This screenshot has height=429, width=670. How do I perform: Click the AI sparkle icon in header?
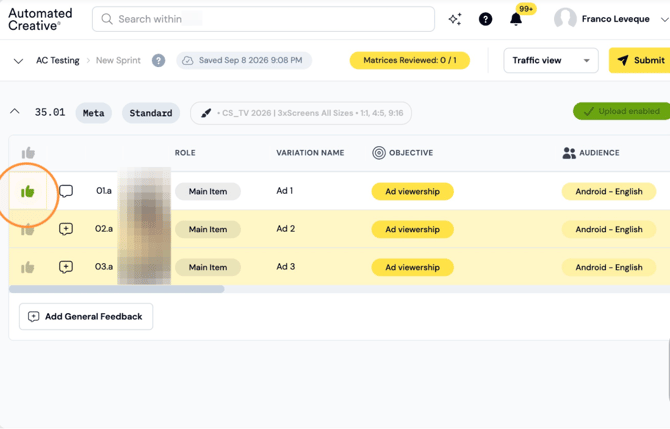455,19
